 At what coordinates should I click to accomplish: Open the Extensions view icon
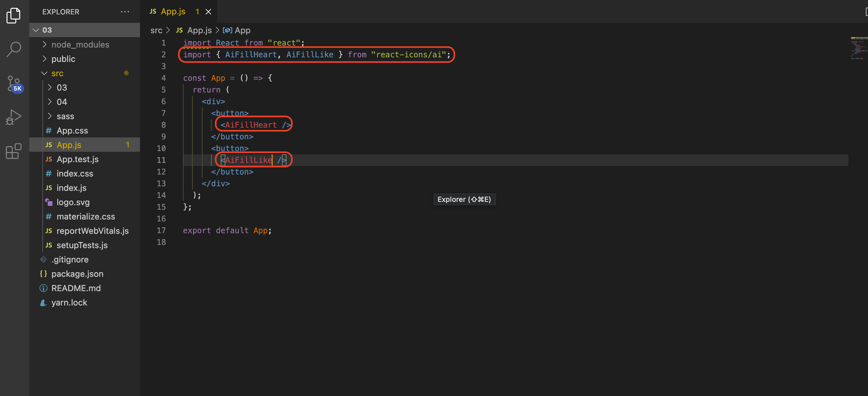[x=13, y=151]
